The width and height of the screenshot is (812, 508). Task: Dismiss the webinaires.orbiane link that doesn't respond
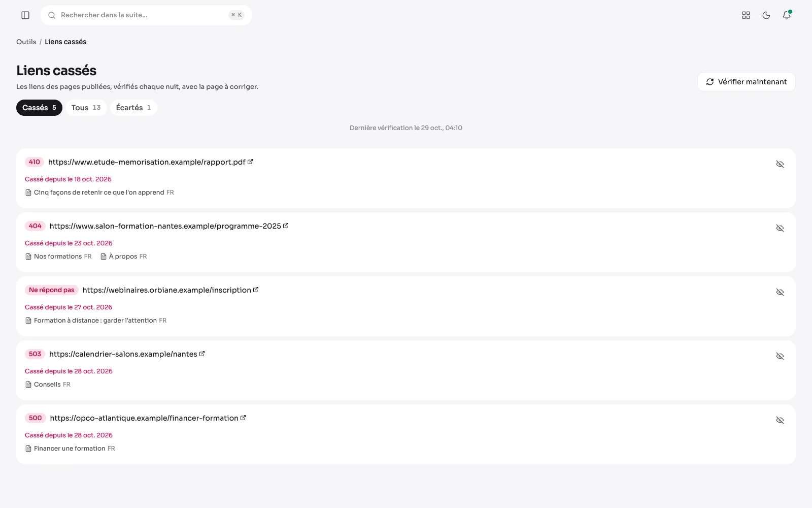coord(780,292)
